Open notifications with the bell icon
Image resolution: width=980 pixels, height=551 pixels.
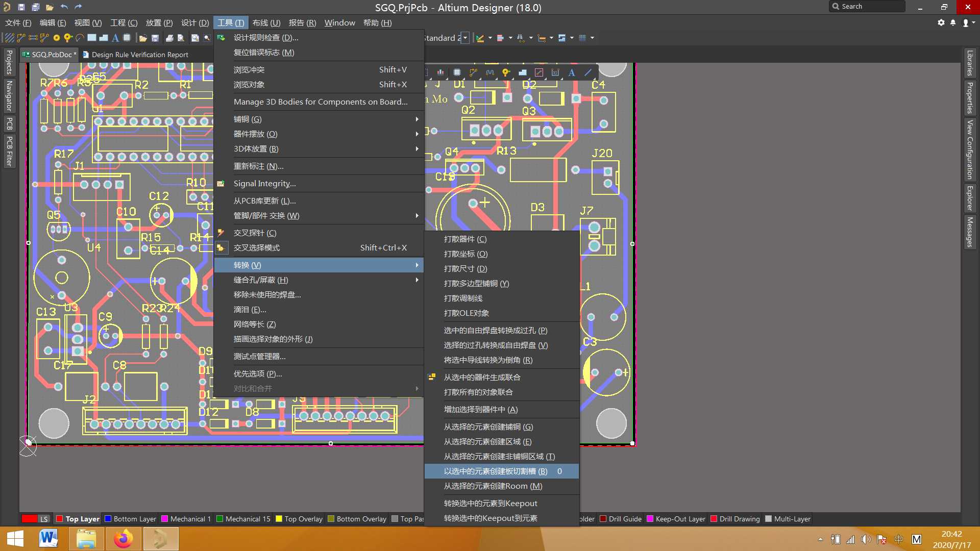click(x=953, y=22)
